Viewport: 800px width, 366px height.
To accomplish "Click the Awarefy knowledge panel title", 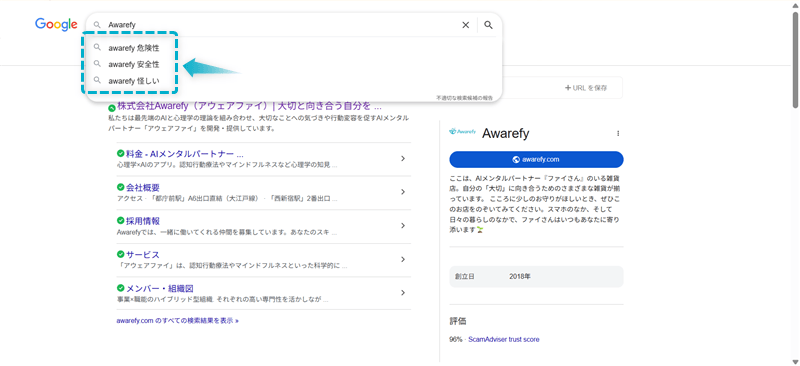I will pyautogui.click(x=505, y=134).
